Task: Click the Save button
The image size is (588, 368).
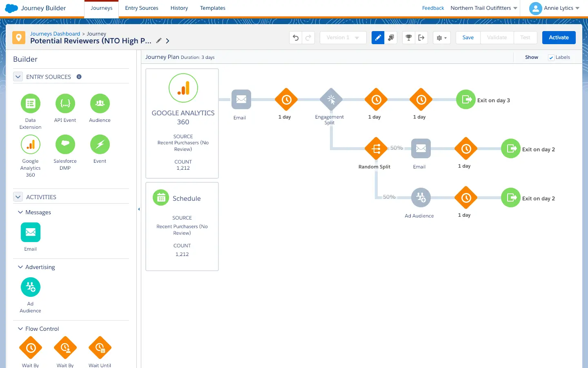Action: [468, 38]
